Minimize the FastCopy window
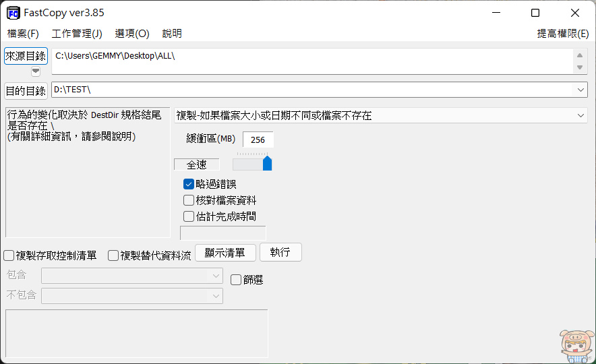 point(496,13)
